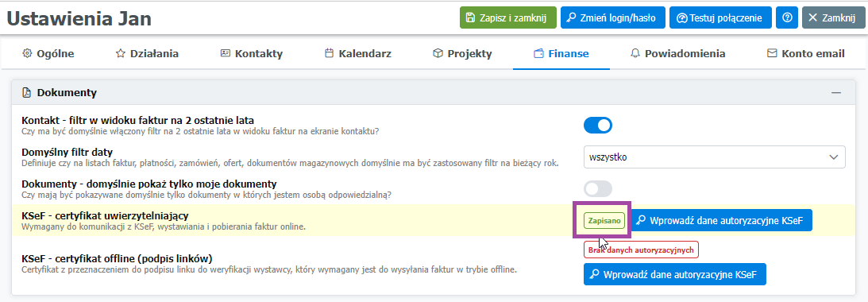Enable the show only my documents toggle
Screen dimensions: 868x302
598,188
